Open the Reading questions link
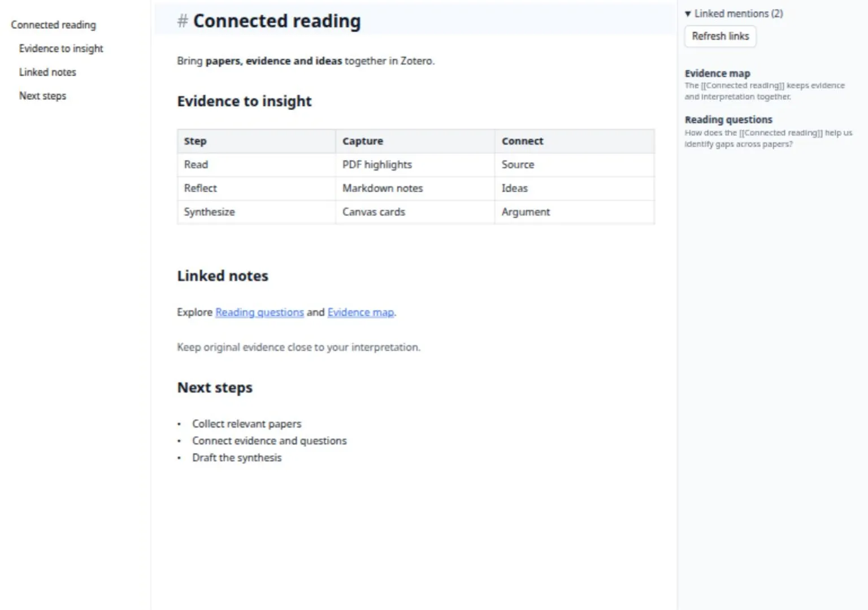868x610 pixels. (259, 312)
